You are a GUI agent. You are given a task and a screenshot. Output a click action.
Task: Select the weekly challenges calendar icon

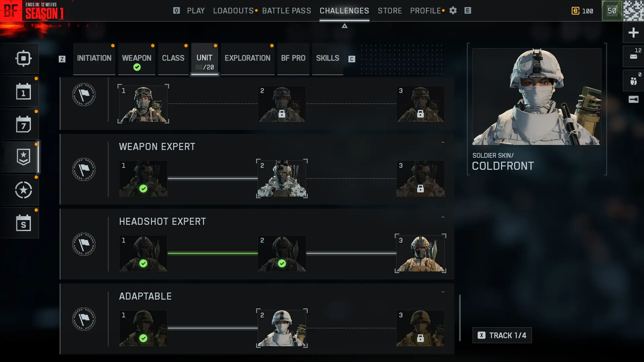pos(23,124)
